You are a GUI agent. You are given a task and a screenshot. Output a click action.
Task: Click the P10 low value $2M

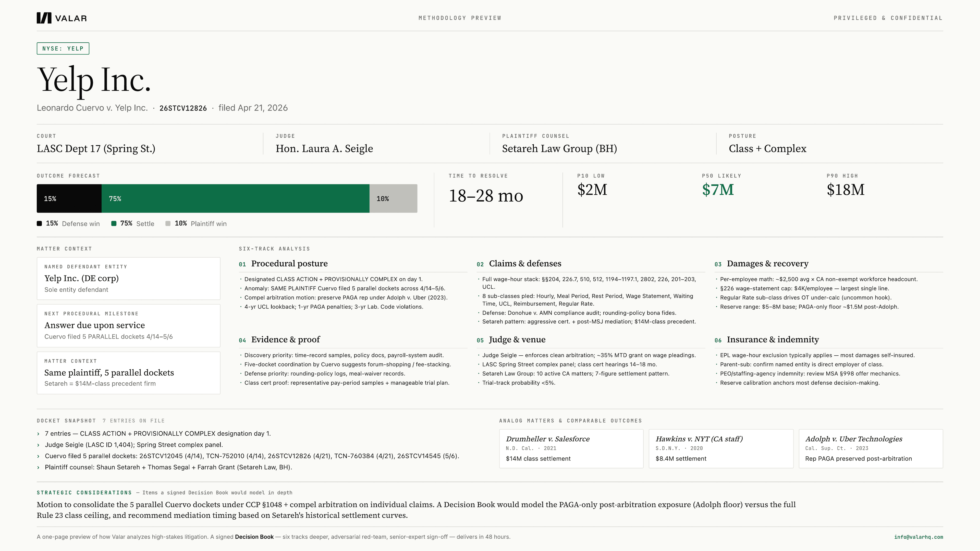coord(592,190)
